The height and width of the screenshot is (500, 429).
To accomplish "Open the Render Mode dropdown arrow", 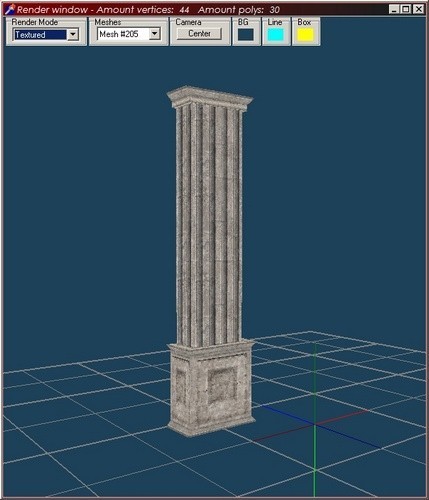I will point(73,35).
